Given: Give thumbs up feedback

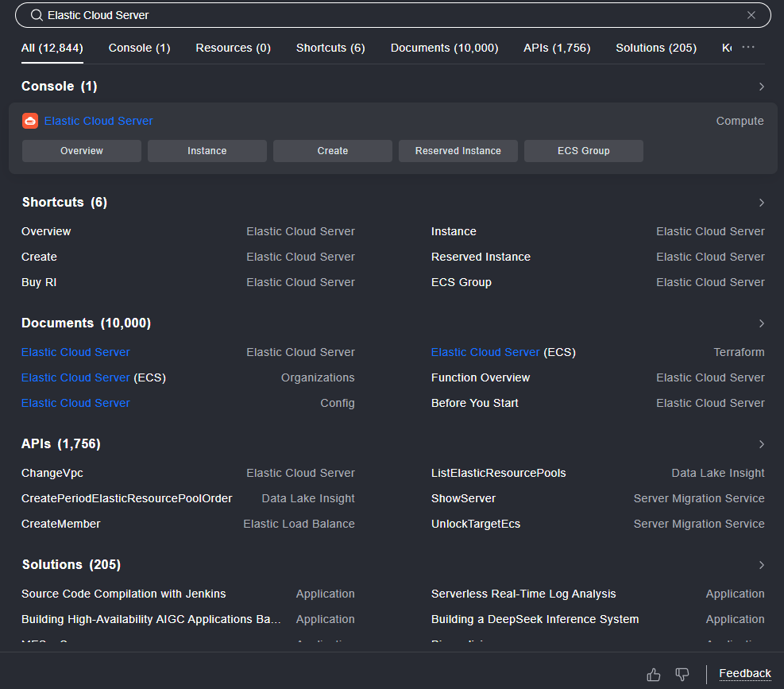Looking at the screenshot, I should coord(654,675).
